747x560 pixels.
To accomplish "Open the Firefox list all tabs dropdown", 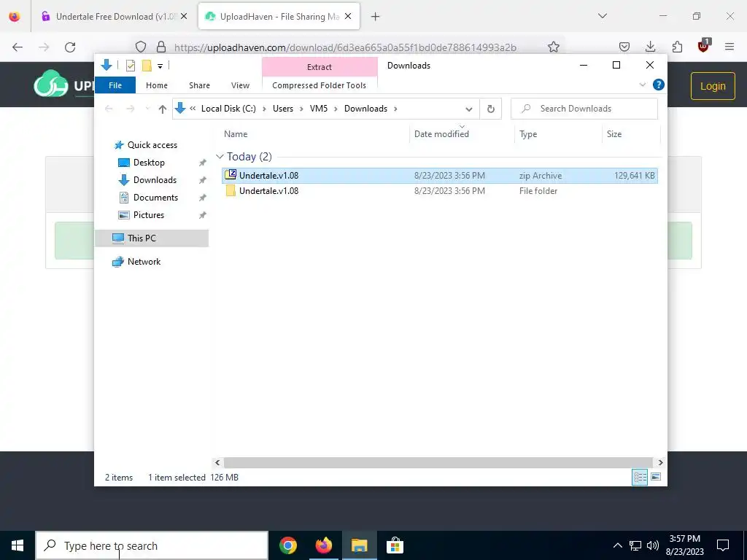I will pos(603,16).
